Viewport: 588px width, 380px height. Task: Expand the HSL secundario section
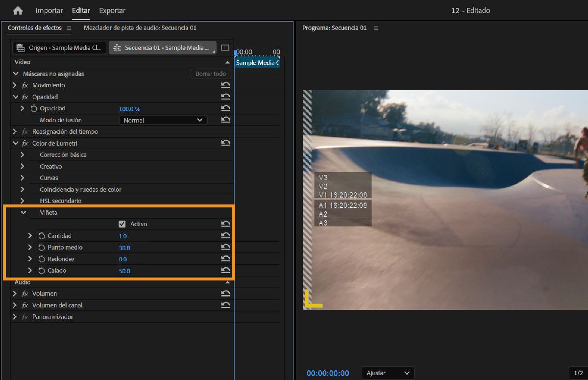click(x=23, y=201)
